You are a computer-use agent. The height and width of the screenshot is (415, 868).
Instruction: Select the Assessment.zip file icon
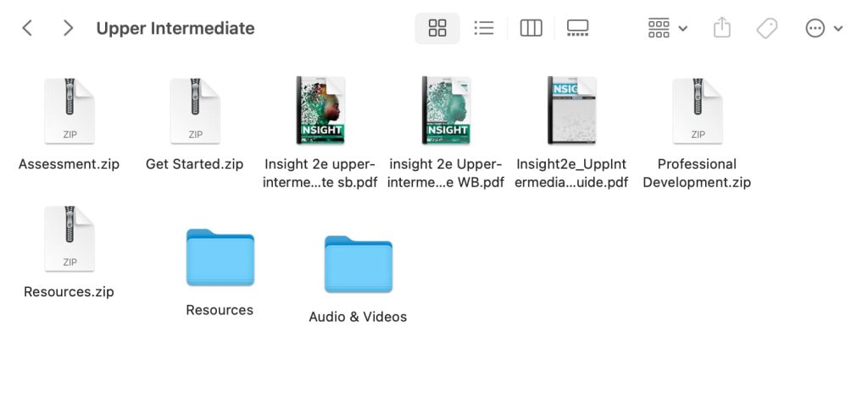(69, 111)
